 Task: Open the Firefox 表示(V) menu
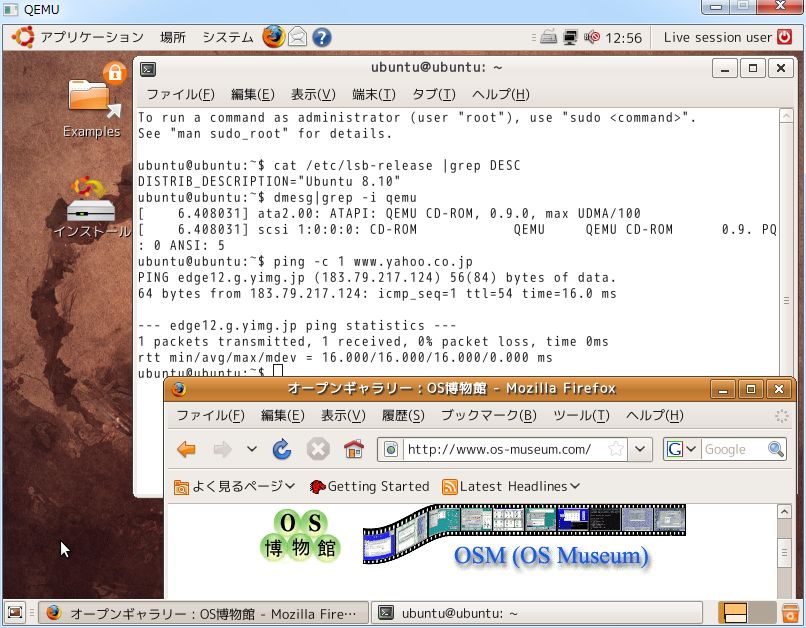pyautogui.click(x=343, y=415)
